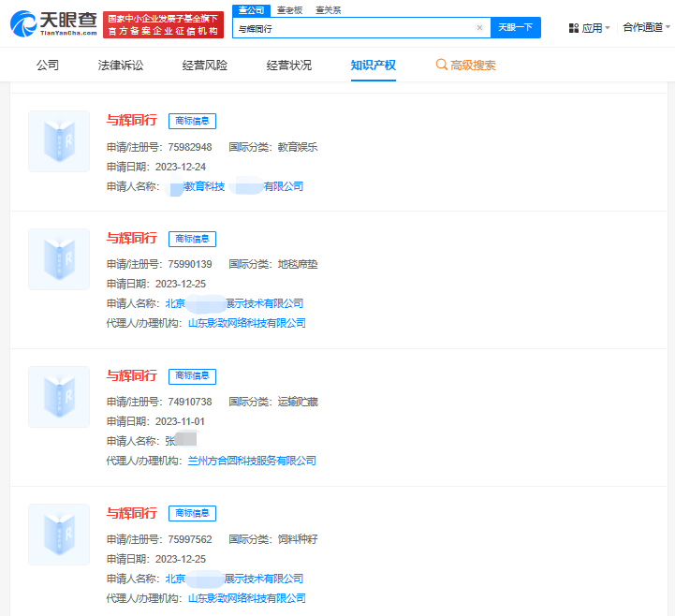Switch to the 公司 results tab
Screen dimensions: 675x616
pyautogui.click(x=48, y=65)
